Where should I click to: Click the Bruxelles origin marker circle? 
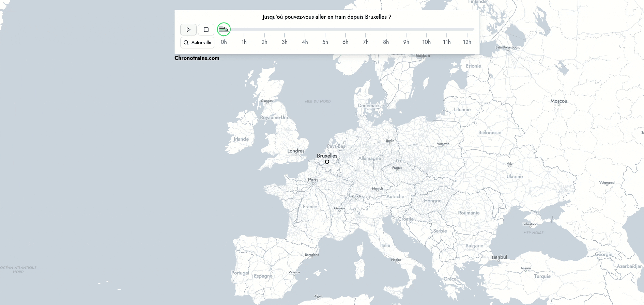[x=327, y=162]
